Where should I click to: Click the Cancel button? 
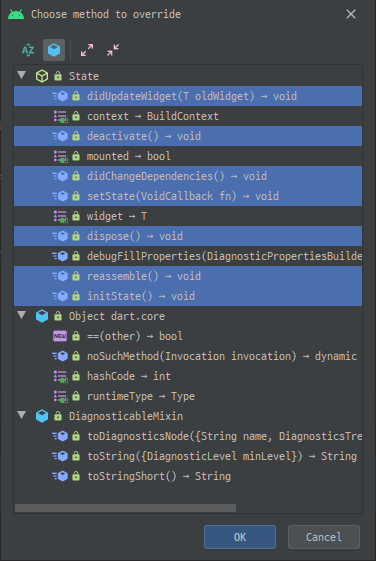click(x=324, y=537)
